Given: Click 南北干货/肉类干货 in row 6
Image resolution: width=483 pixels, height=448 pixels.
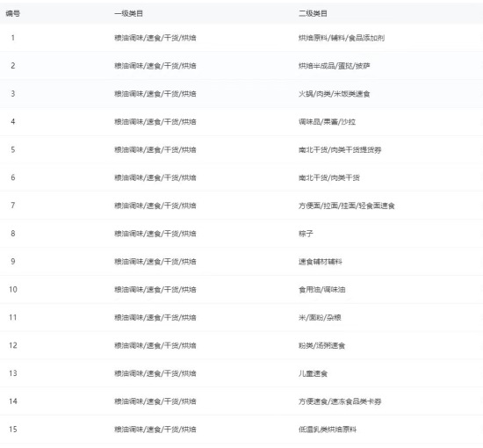Looking at the screenshot, I should 329,177.
